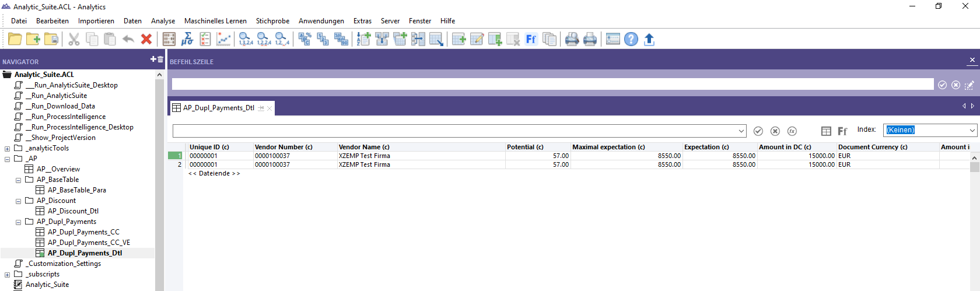Open the filter expression dropdown arrow

(x=741, y=131)
